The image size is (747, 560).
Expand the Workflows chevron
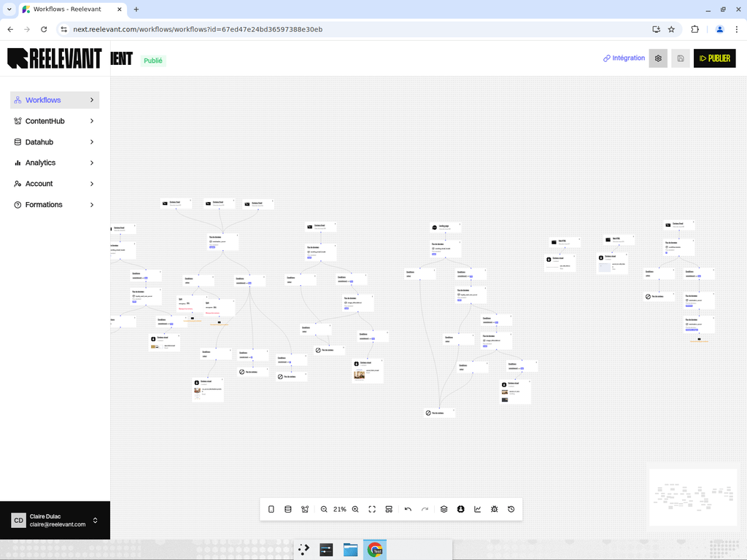click(x=92, y=100)
